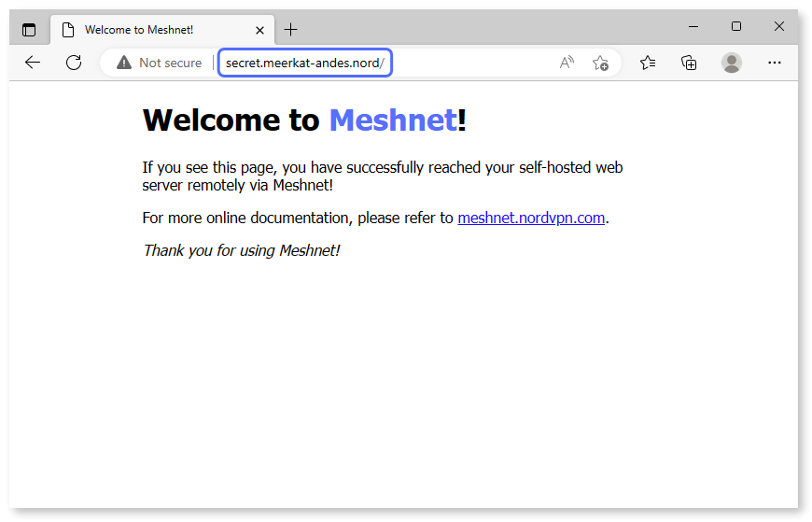View the Not secure site info label
Screen dimensions: 812x522
click(171, 63)
